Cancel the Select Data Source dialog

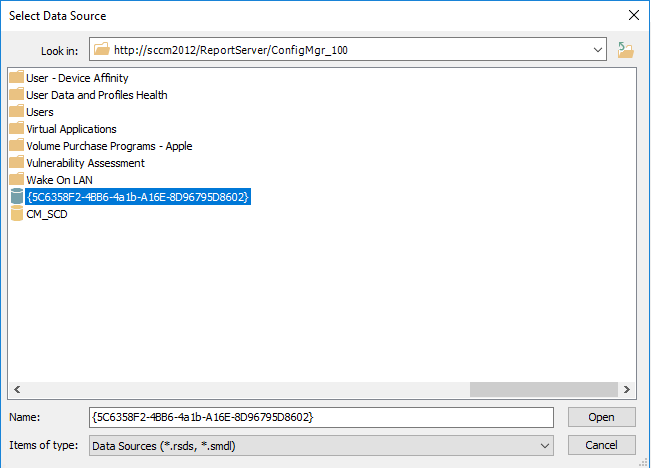[x=602, y=445]
